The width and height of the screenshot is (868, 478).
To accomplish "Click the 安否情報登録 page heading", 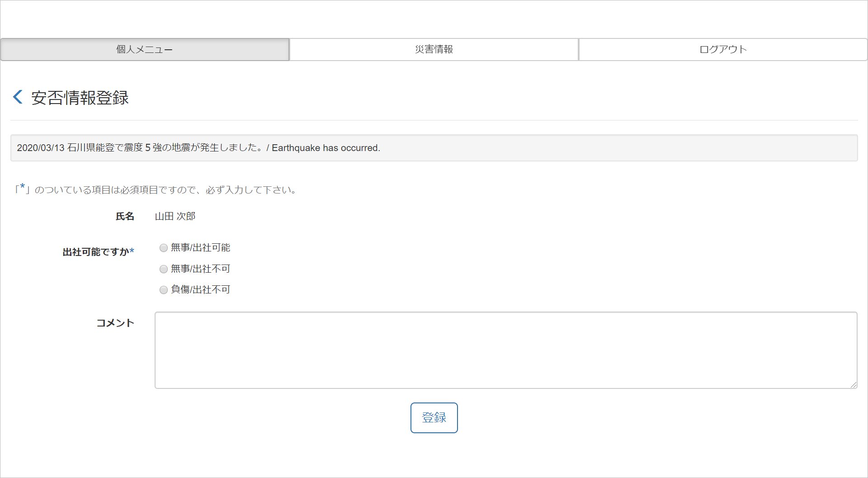I will tap(80, 98).
